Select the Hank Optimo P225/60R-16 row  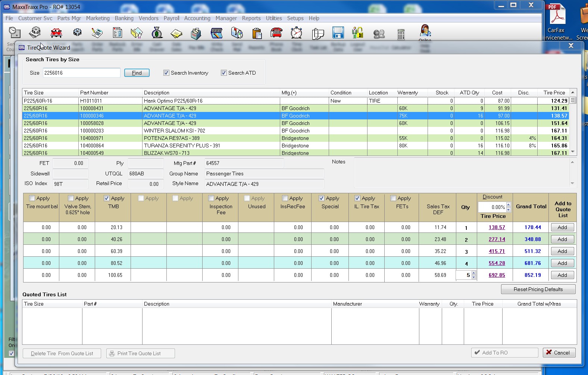click(x=295, y=101)
